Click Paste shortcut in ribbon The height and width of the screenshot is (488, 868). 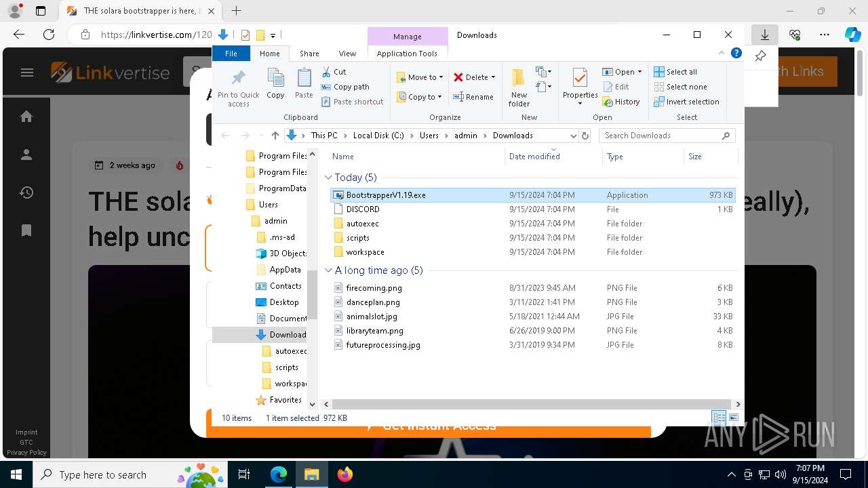coord(352,102)
